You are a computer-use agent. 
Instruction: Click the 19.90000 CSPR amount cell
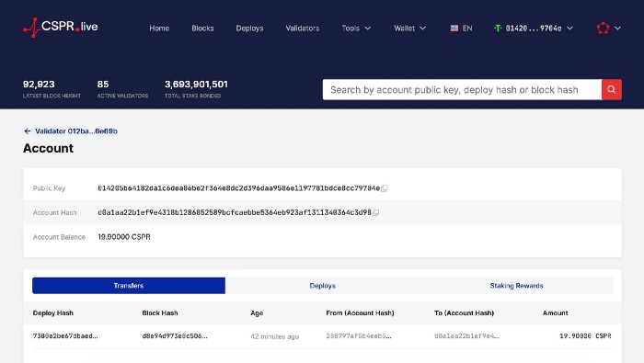click(x=585, y=336)
